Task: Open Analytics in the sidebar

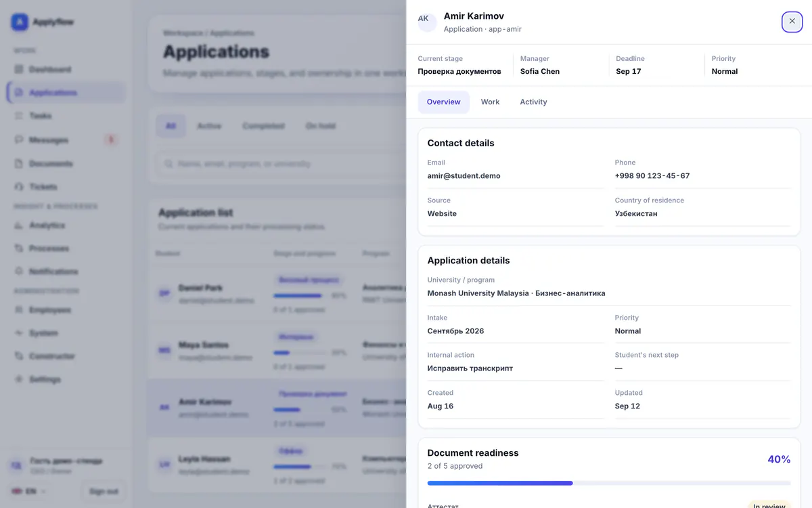Action: 66,225
